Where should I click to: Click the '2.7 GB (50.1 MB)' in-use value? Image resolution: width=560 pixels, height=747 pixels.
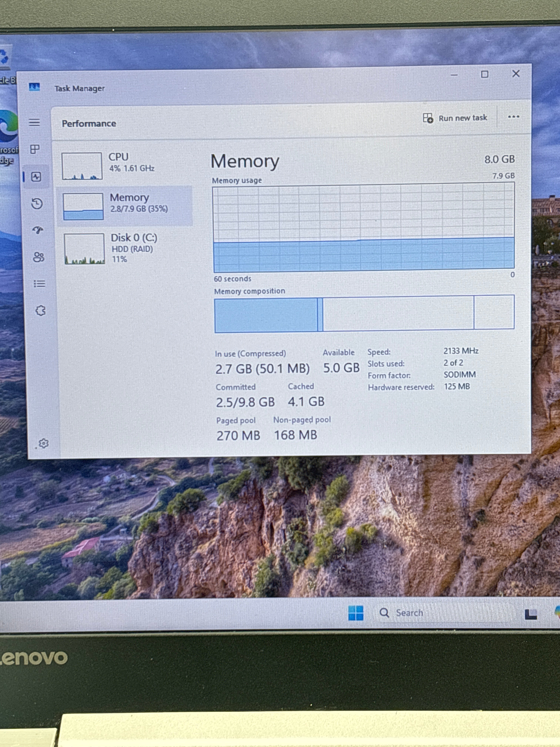pyautogui.click(x=262, y=369)
